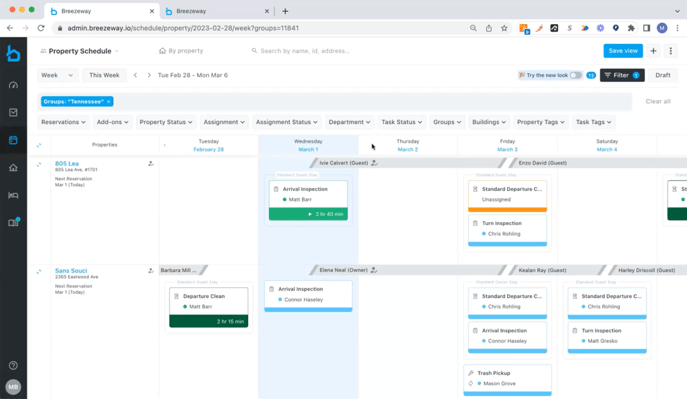Image resolution: width=687 pixels, height=399 pixels.
Task: Go to next week arrow
Action: [x=149, y=75]
